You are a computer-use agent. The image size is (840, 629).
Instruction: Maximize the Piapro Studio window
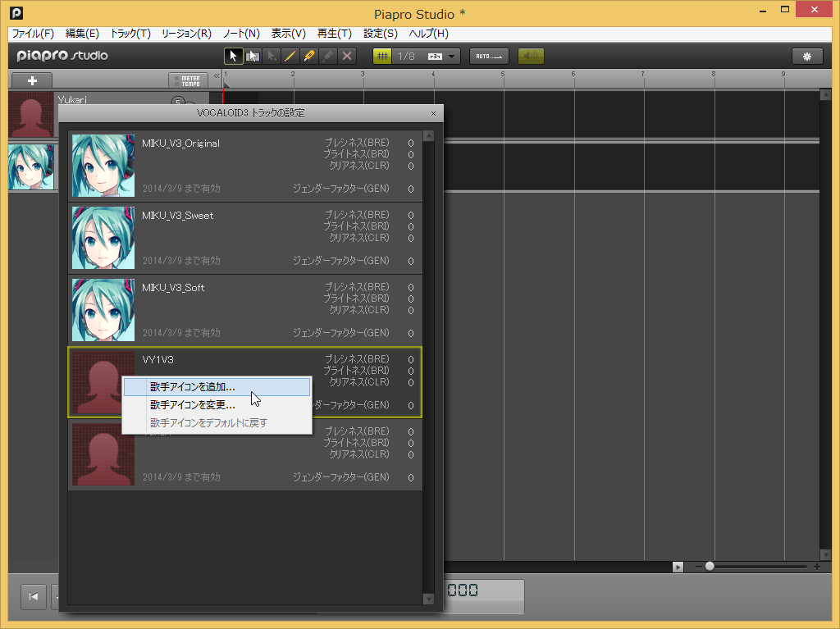pos(785,10)
